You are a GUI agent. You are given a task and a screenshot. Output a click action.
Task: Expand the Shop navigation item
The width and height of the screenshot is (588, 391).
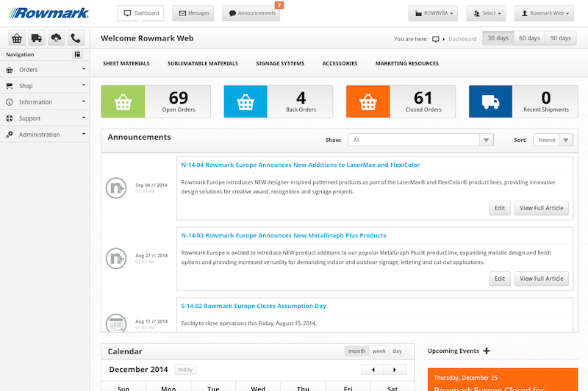45,86
